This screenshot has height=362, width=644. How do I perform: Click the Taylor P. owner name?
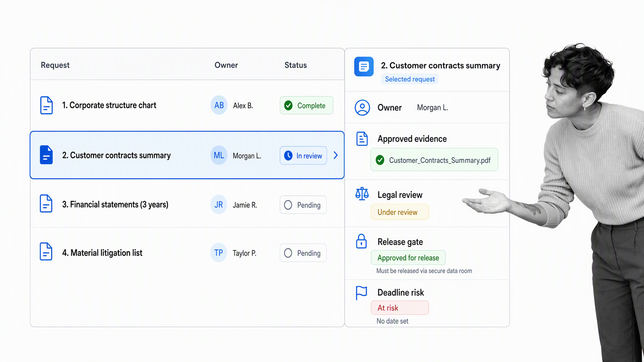tap(245, 253)
